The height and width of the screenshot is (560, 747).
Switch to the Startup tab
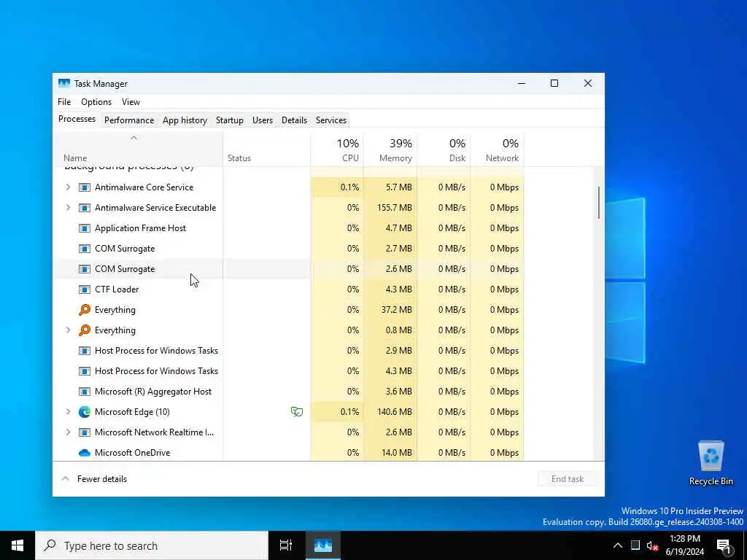[230, 120]
